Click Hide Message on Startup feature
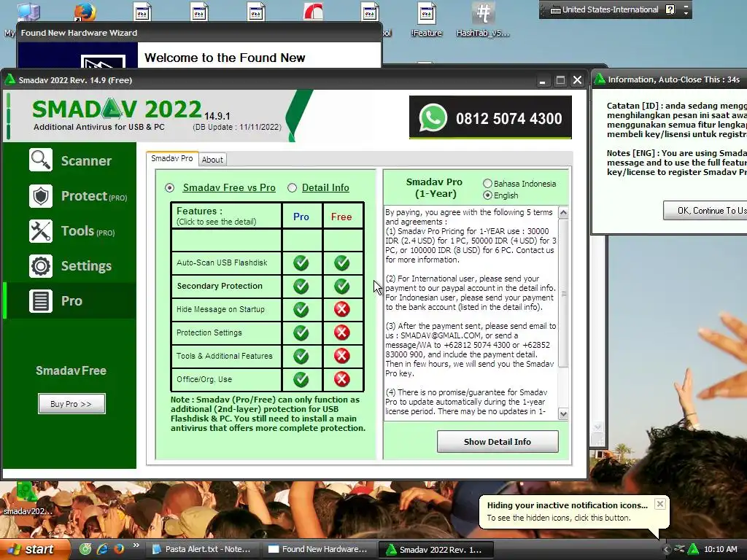The height and width of the screenshot is (560, 747). coord(220,309)
